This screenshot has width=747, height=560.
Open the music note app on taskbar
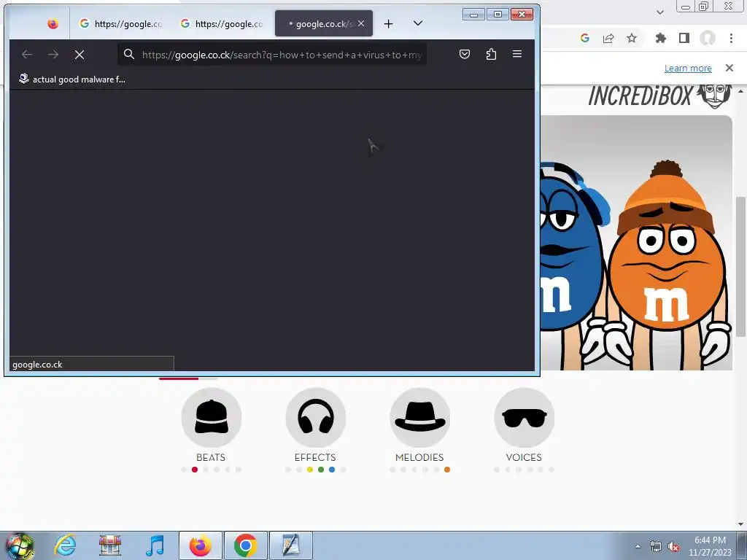pyautogui.click(x=155, y=545)
